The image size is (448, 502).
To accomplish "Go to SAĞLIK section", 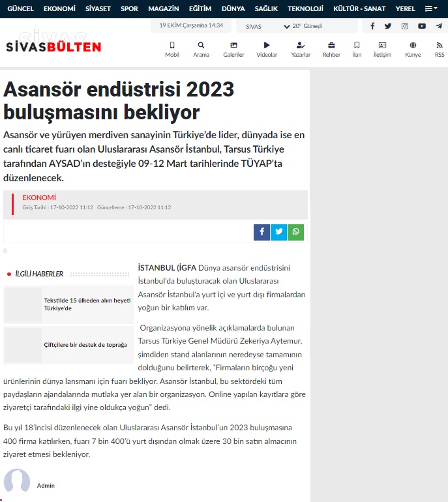I will pos(266,8).
